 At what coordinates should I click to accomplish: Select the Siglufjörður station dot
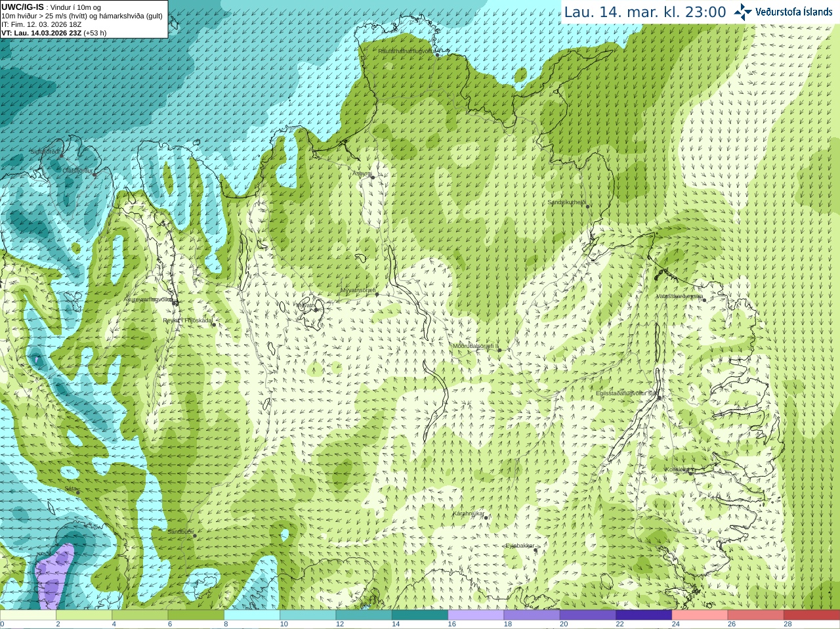point(61,156)
